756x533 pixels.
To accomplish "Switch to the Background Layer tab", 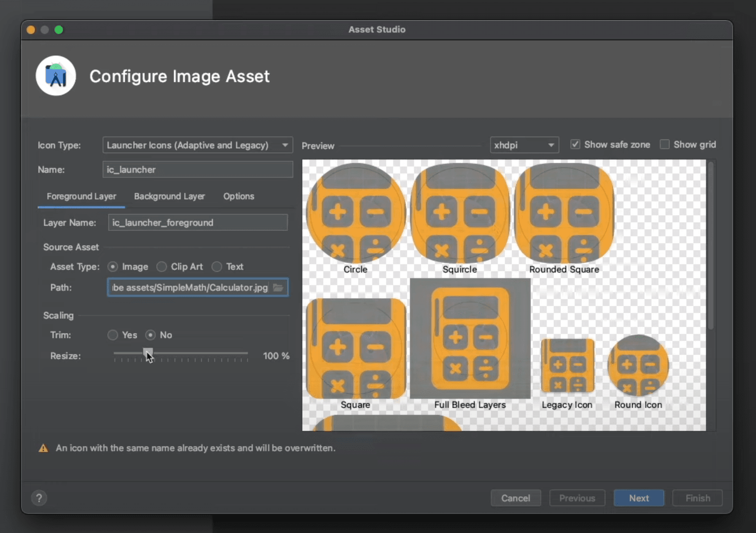I will 169,196.
